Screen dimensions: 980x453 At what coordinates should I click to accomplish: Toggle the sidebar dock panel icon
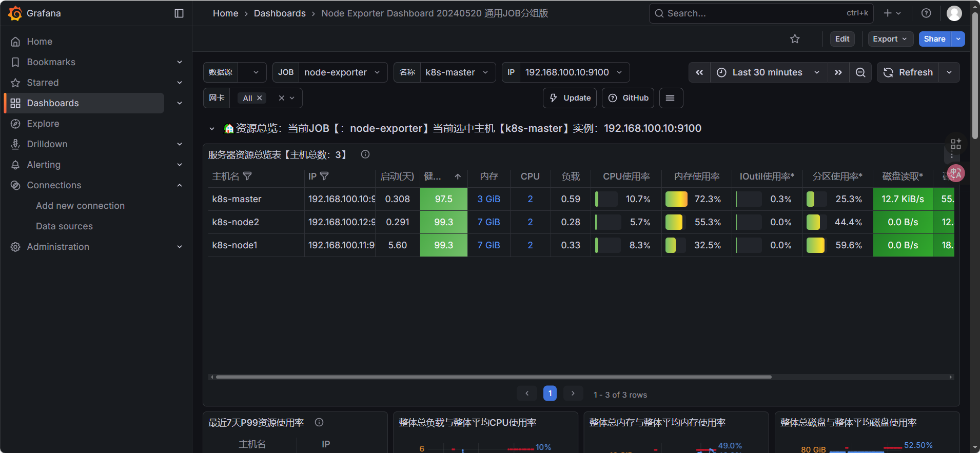click(x=179, y=13)
